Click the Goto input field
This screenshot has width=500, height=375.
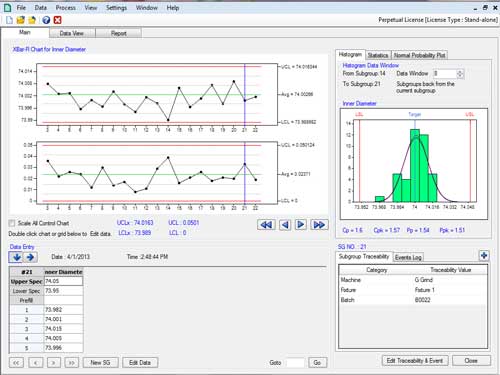tap(295, 363)
